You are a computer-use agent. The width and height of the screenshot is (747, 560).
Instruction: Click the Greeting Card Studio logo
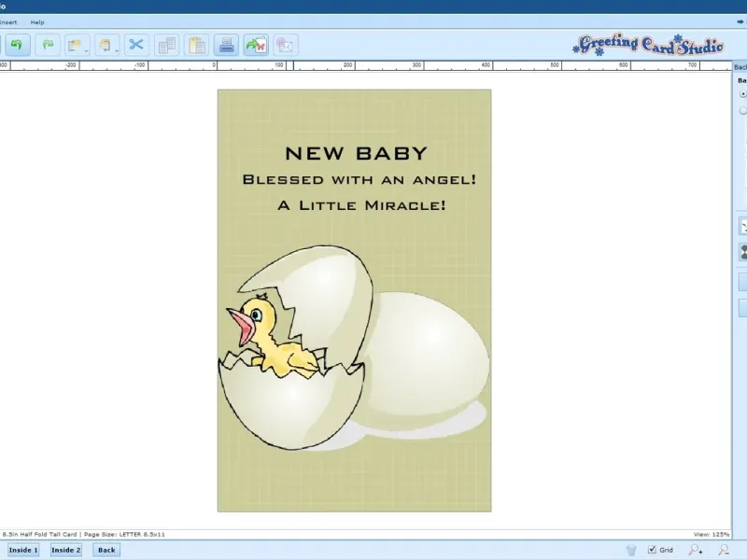pyautogui.click(x=648, y=45)
